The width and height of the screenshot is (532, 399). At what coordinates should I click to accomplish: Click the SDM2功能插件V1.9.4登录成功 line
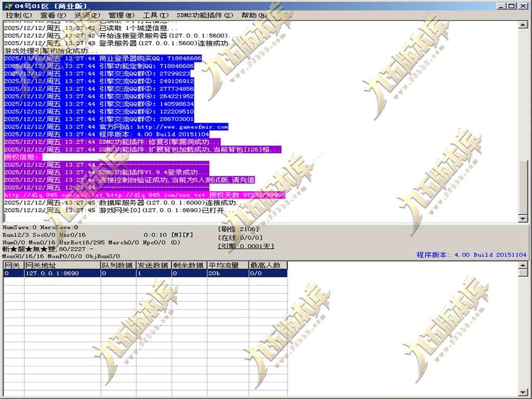(x=107, y=172)
